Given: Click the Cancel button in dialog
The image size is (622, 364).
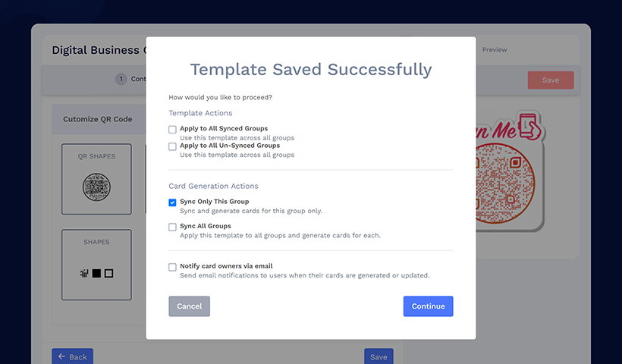Looking at the screenshot, I should [189, 306].
